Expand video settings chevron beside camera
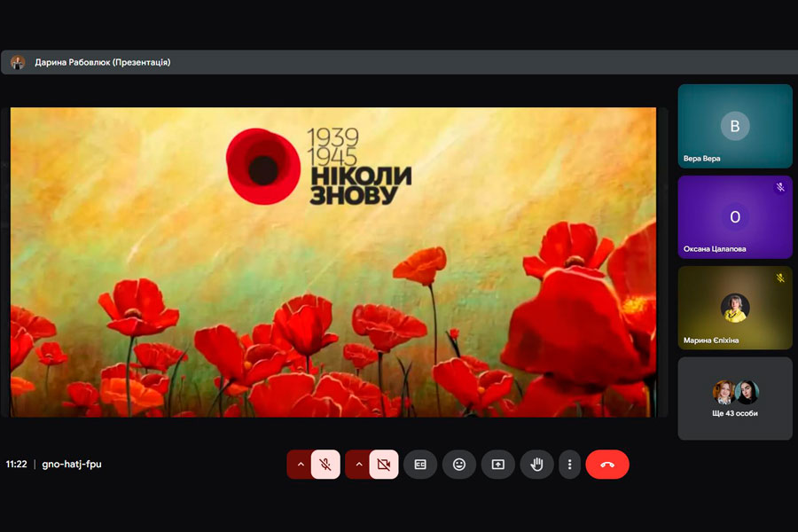Viewport: 798px width, 532px height. tap(358, 465)
